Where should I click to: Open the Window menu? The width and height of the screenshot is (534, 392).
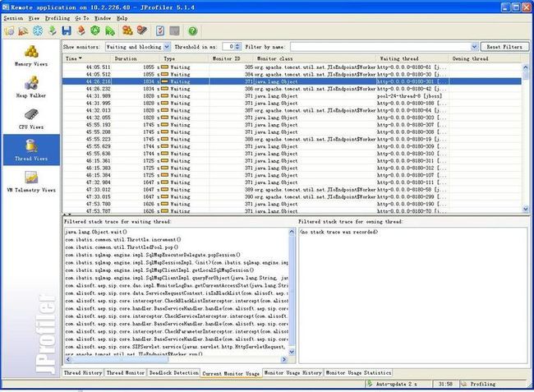click(103, 18)
